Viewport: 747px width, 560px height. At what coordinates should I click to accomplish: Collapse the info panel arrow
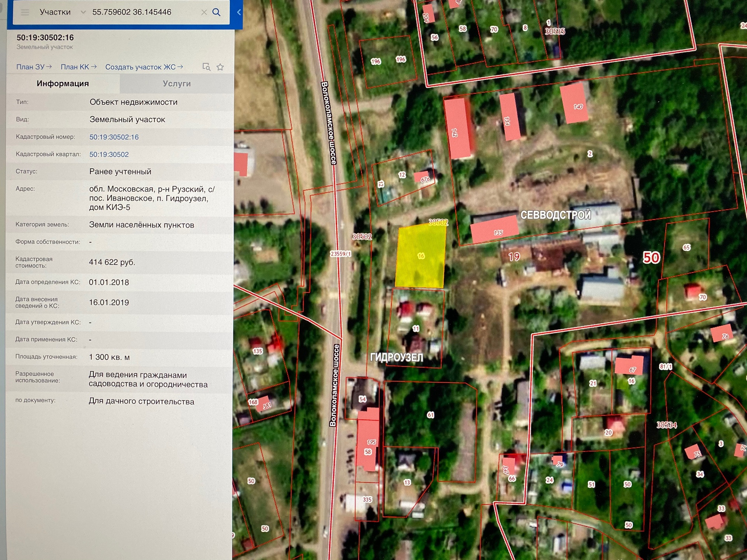point(239,12)
